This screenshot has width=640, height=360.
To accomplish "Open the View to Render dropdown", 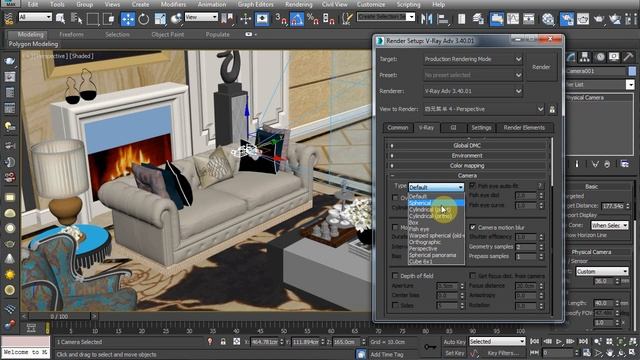I will coord(484,109).
